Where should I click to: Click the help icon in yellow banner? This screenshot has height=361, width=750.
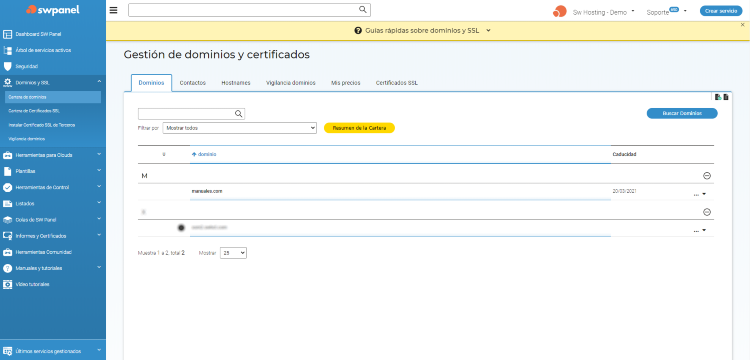358,31
